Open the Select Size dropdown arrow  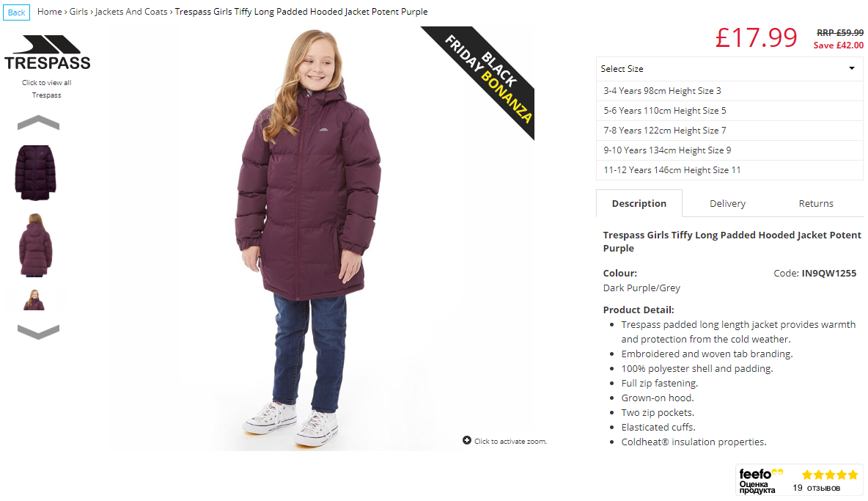851,68
